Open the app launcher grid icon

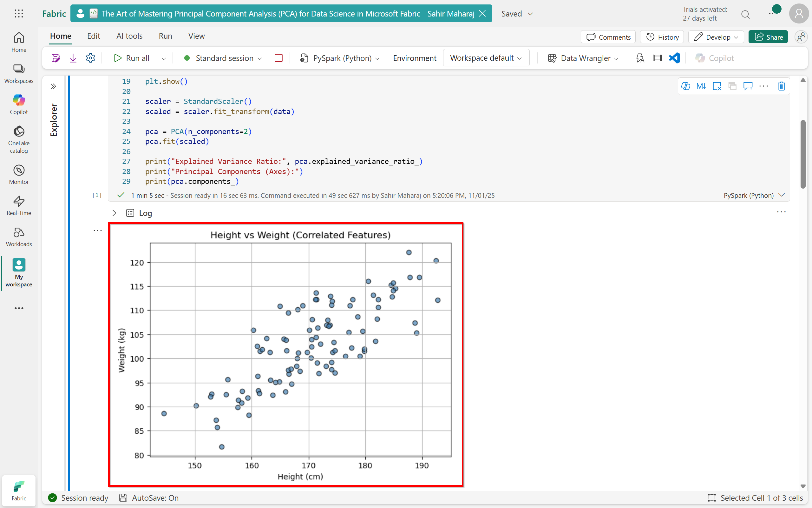pyautogui.click(x=19, y=13)
